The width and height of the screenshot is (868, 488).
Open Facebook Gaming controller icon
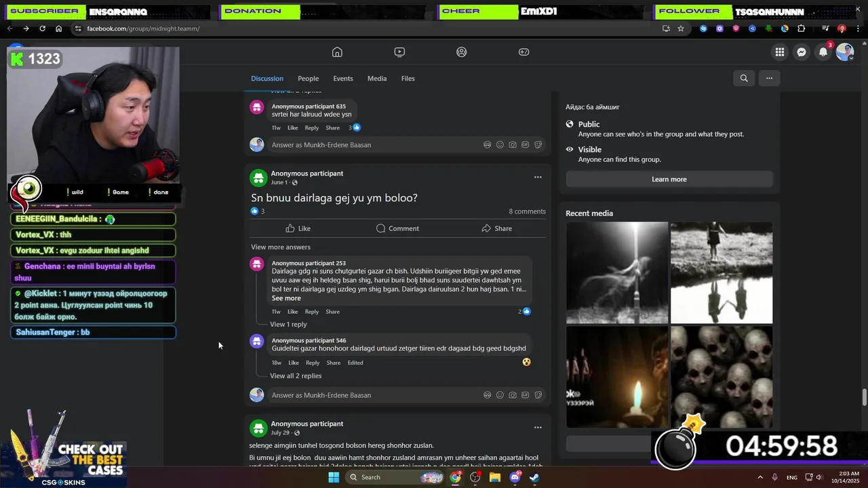pyautogui.click(x=524, y=52)
